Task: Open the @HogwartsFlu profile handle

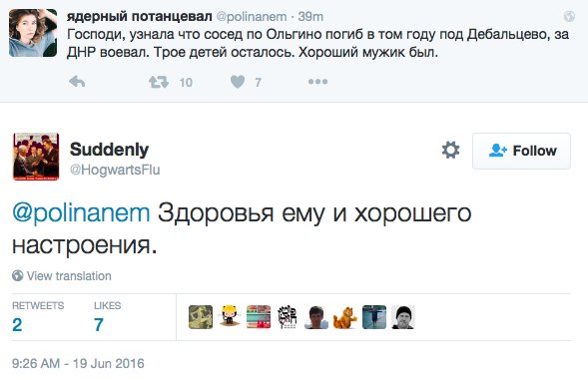Action: 115,170
